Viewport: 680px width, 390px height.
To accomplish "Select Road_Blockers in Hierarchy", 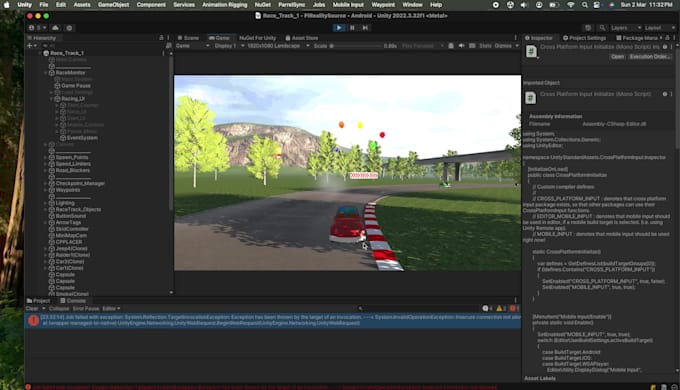I will 72,170.
